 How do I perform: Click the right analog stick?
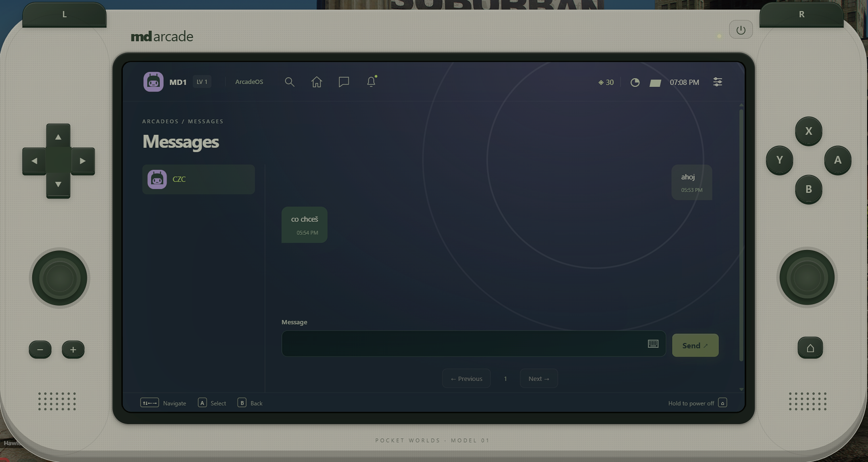pyautogui.click(x=807, y=278)
